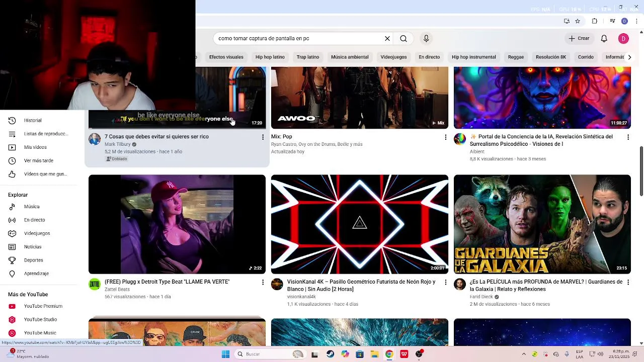
Task: Open the Windows Start button
Action: click(x=226, y=354)
